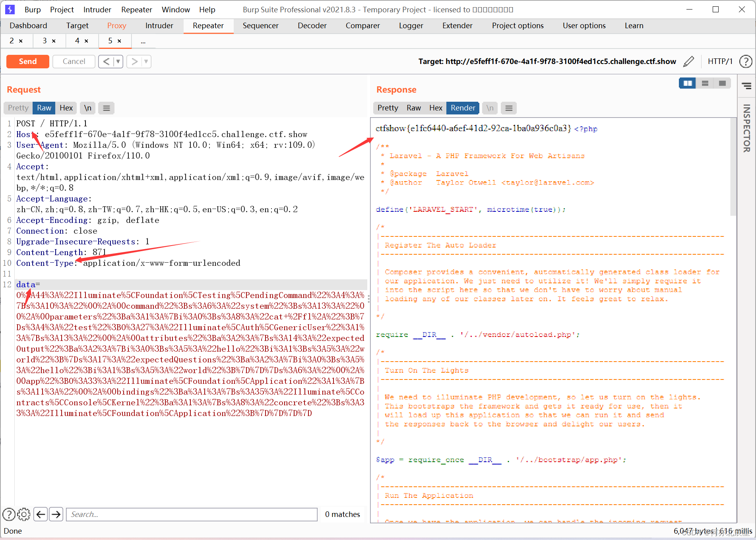Click the data= line in request body
756x540 pixels.
tap(191, 285)
